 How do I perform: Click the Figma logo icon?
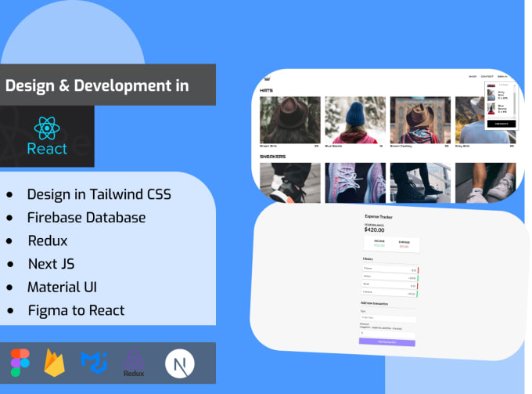pos(20,363)
